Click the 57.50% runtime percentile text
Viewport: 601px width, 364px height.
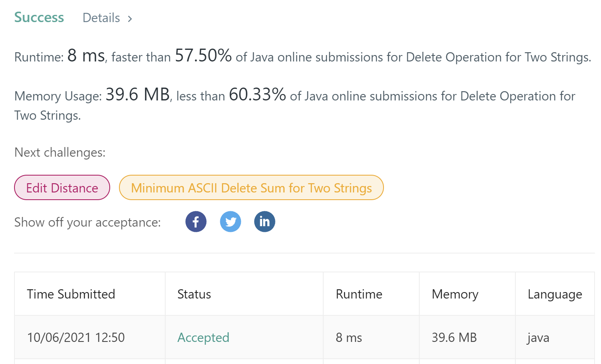203,55
